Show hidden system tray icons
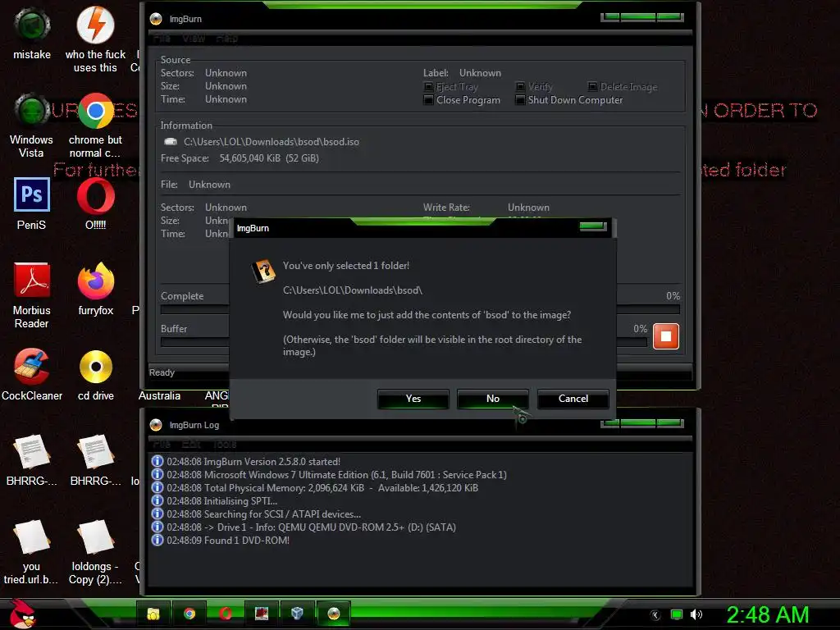The height and width of the screenshot is (630, 840). pyautogui.click(x=655, y=615)
